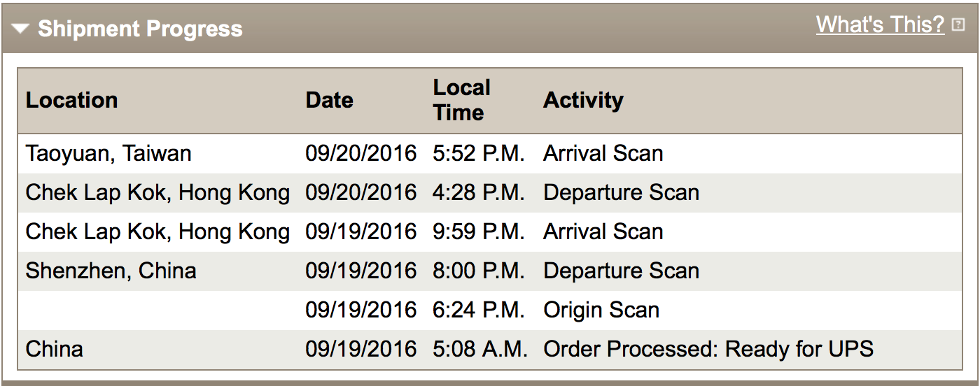
Task: Click the Origin Scan activity text
Action: point(601,310)
